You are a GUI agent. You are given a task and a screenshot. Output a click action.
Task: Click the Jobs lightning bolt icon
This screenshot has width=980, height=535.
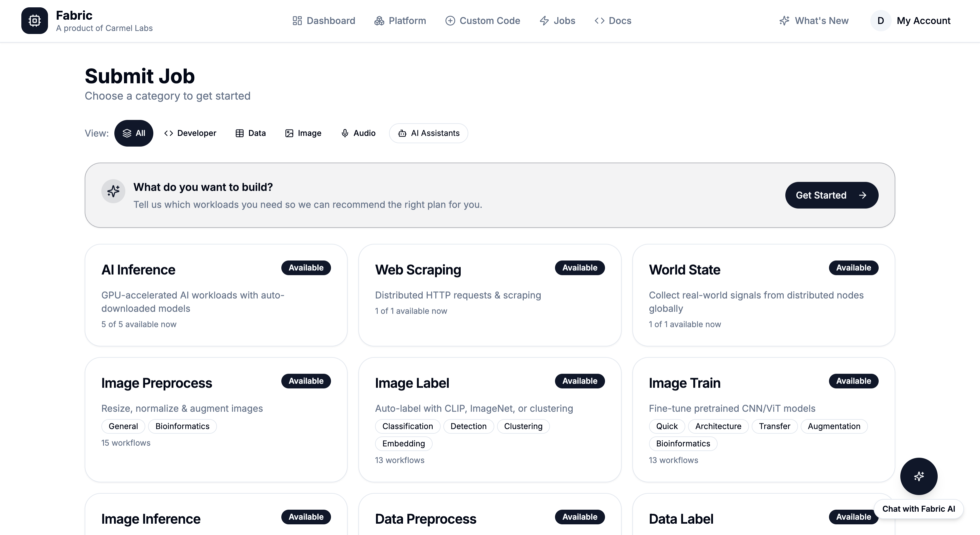(544, 21)
